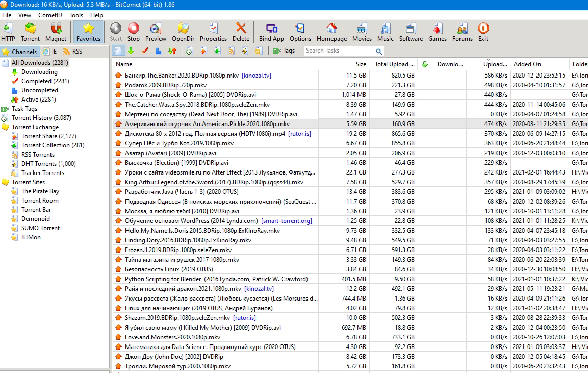The width and height of the screenshot is (588, 373).
Task: Add a Magnet link from toolbar
Action: [56, 32]
